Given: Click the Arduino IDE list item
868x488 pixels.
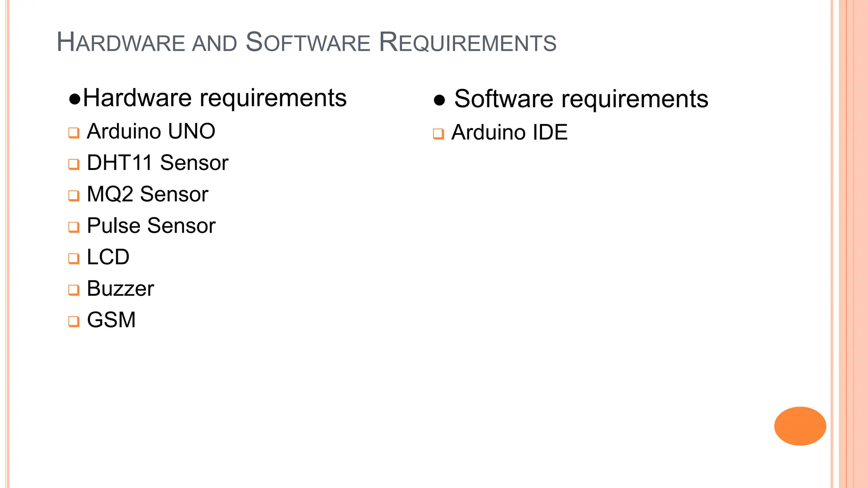Looking at the screenshot, I should point(509,133).
